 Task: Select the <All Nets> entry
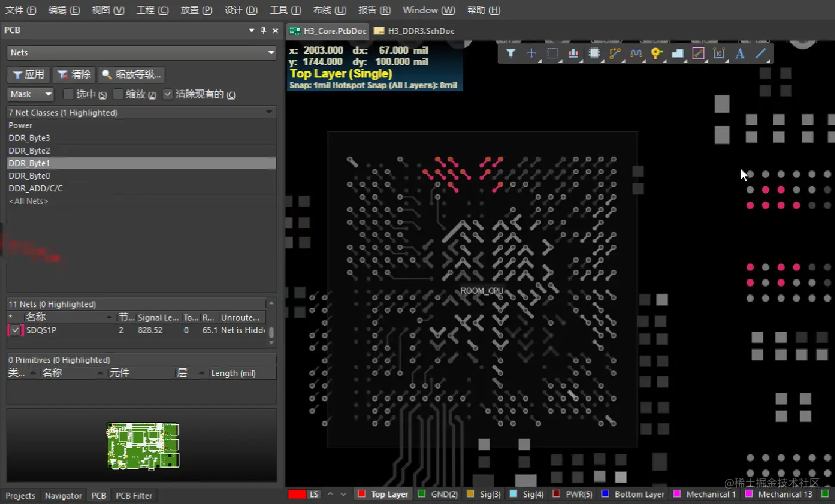(141, 201)
